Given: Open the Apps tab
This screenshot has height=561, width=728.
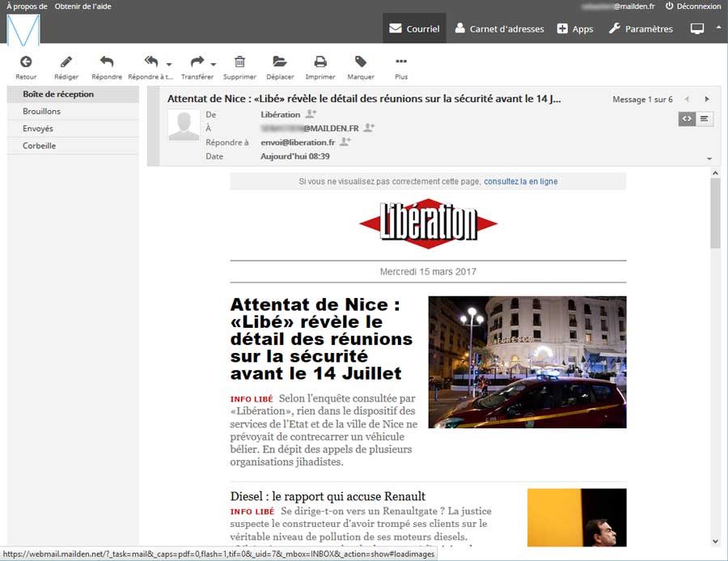Looking at the screenshot, I should pyautogui.click(x=575, y=29).
